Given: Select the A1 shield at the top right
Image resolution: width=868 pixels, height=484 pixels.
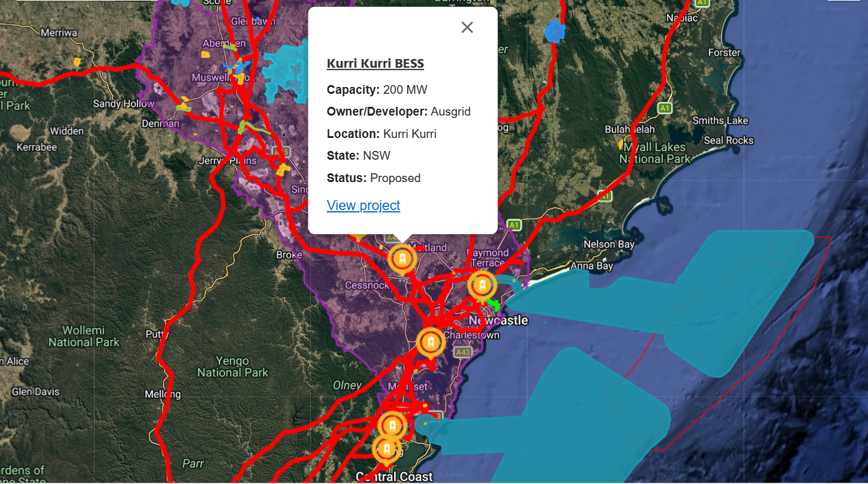Looking at the screenshot, I should pos(703,3).
